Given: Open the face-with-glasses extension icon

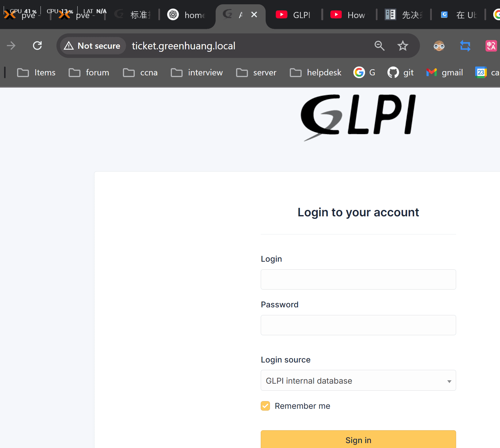Looking at the screenshot, I should [x=439, y=46].
